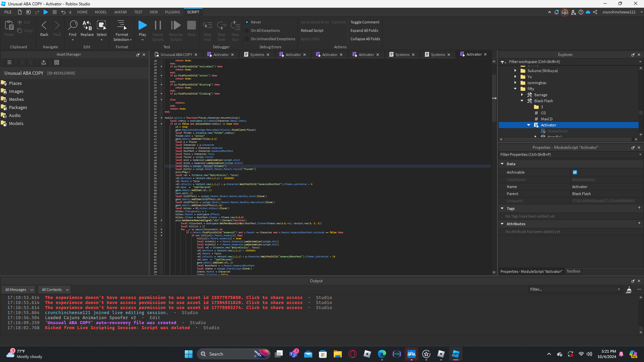Image resolution: width=644 pixels, height=362 pixels.
Task: Click Expand All Folds
Action: [364, 31]
